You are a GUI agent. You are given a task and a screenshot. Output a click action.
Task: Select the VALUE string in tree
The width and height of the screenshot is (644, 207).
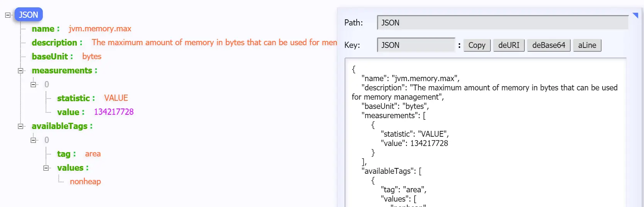tap(116, 98)
